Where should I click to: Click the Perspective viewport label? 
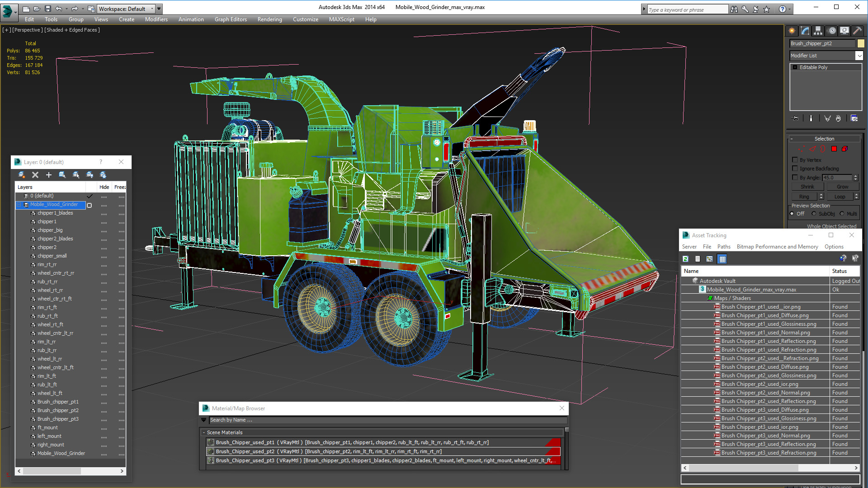[27, 30]
